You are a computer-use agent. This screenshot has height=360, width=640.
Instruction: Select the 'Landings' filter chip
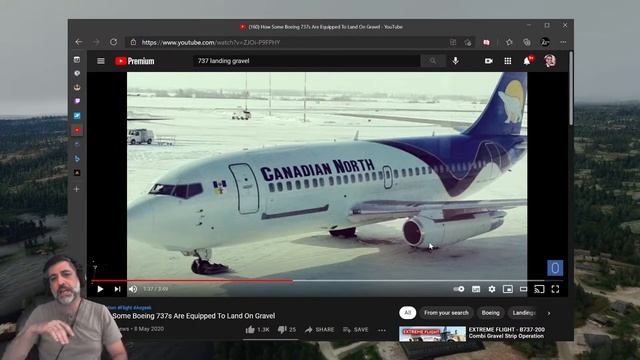pyautogui.click(x=524, y=313)
